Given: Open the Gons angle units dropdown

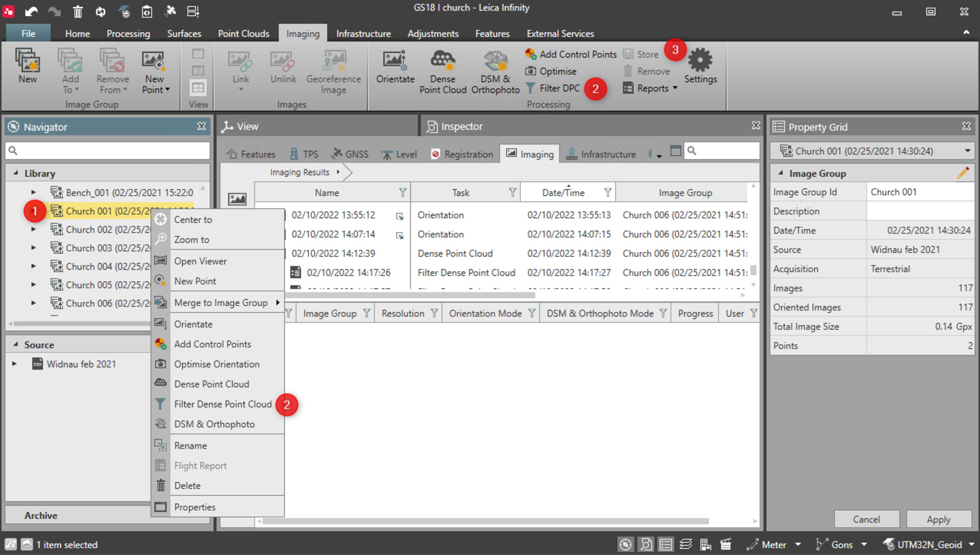Looking at the screenshot, I should pyautogui.click(x=864, y=544).
